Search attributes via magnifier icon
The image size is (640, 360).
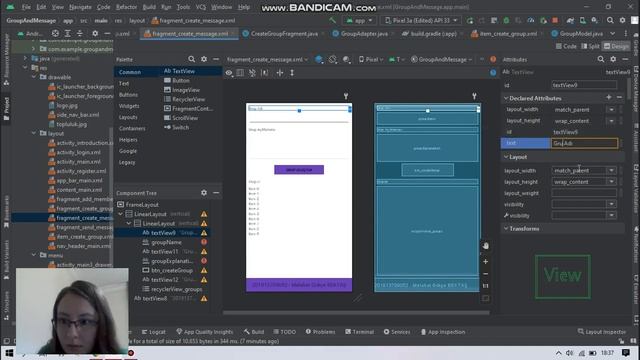pos(601,59)
